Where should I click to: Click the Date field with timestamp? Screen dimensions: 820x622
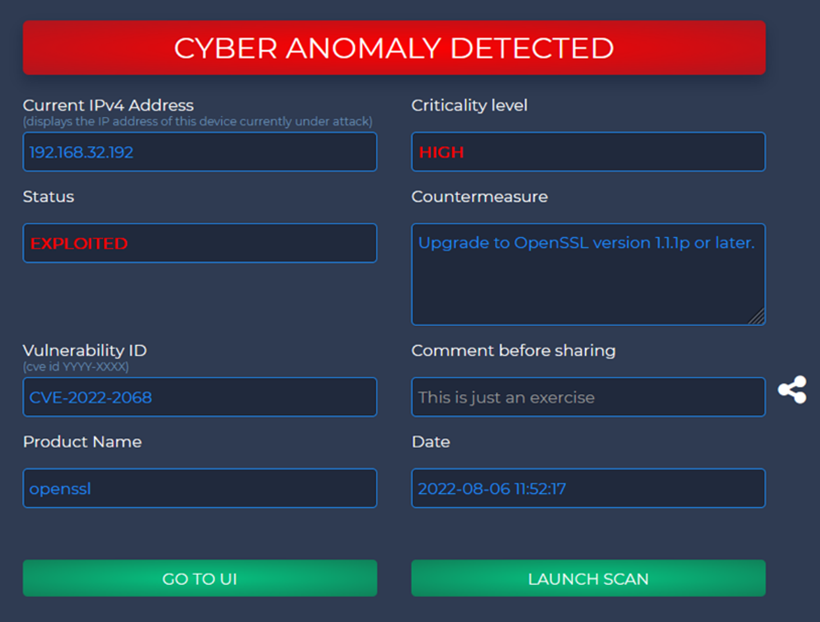588,488
